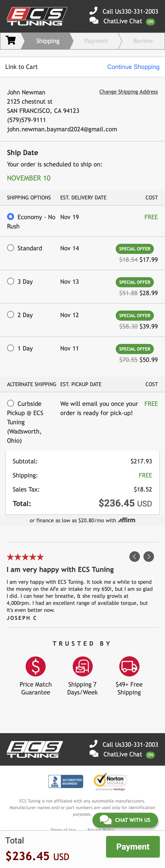This screenshot has width=165, height=868.
Task: Click the phone icon in header
Action: [93, 11]
